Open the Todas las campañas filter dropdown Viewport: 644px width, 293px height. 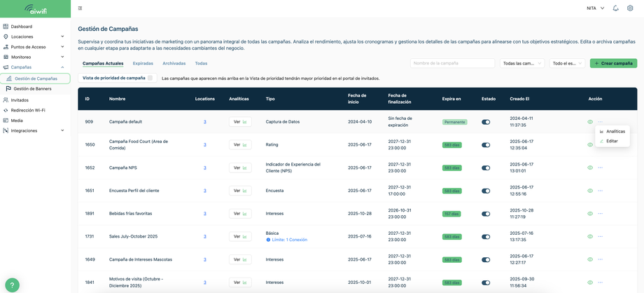[x=522, y=63]
